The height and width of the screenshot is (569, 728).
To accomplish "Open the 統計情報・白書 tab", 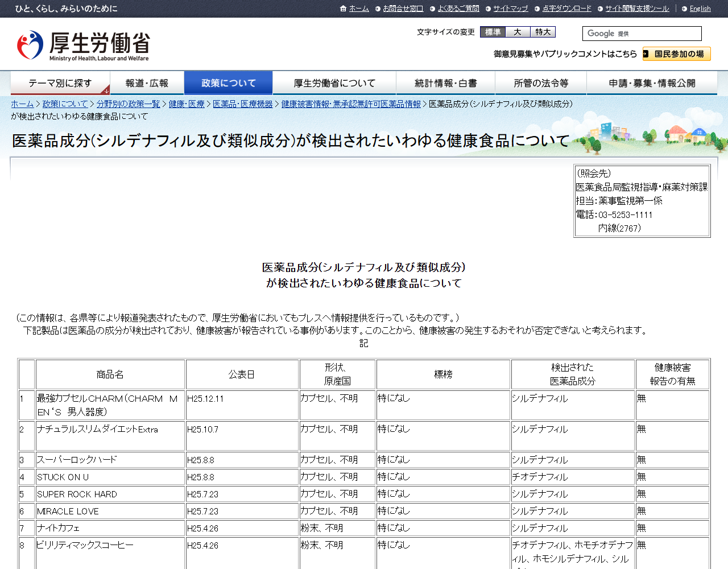I will [x=446, y=83].
